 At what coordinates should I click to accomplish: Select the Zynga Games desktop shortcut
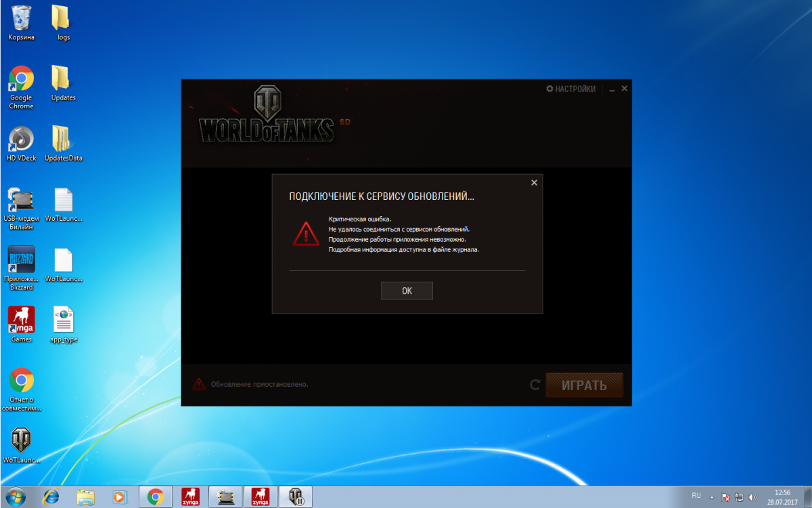[x=22, y=325]
